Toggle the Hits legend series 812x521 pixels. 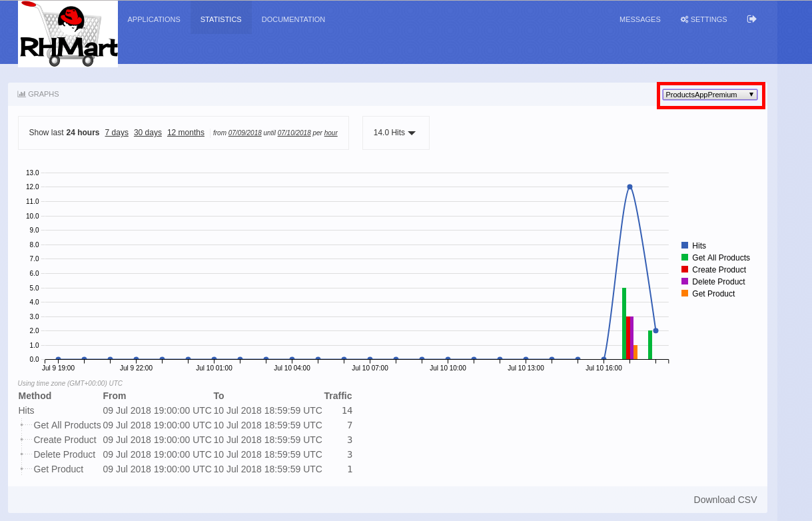[x=699, y=246]
